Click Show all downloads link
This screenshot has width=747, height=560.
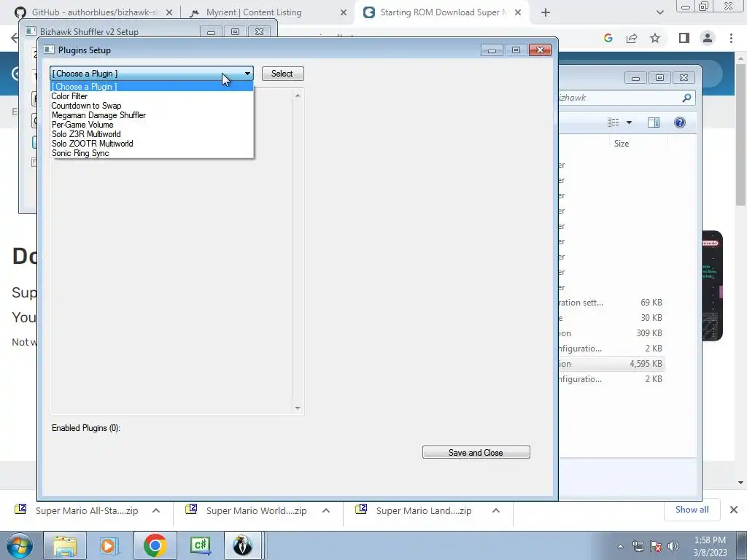pyautogui.click(x=692, y=510)
